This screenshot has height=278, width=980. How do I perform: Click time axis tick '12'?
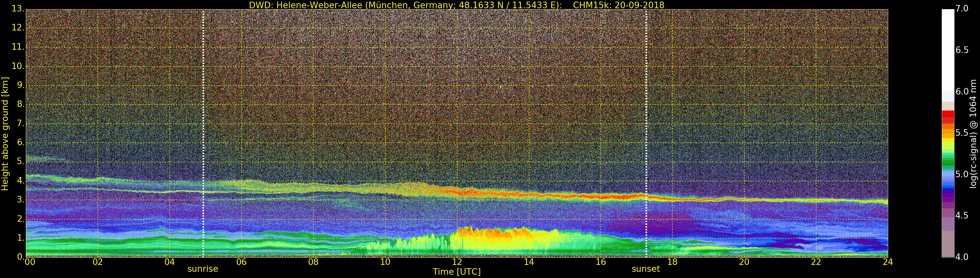[457, 262]
